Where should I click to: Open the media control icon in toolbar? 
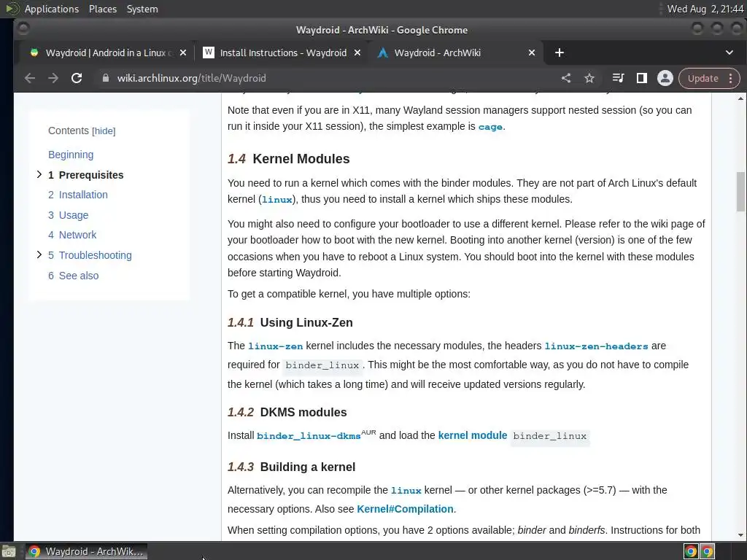click(618, 78)
